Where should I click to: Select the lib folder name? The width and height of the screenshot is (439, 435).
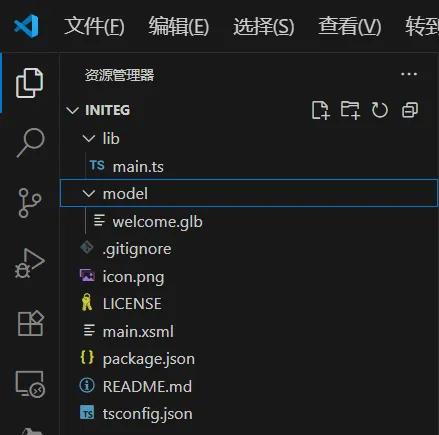pos(111,138)
